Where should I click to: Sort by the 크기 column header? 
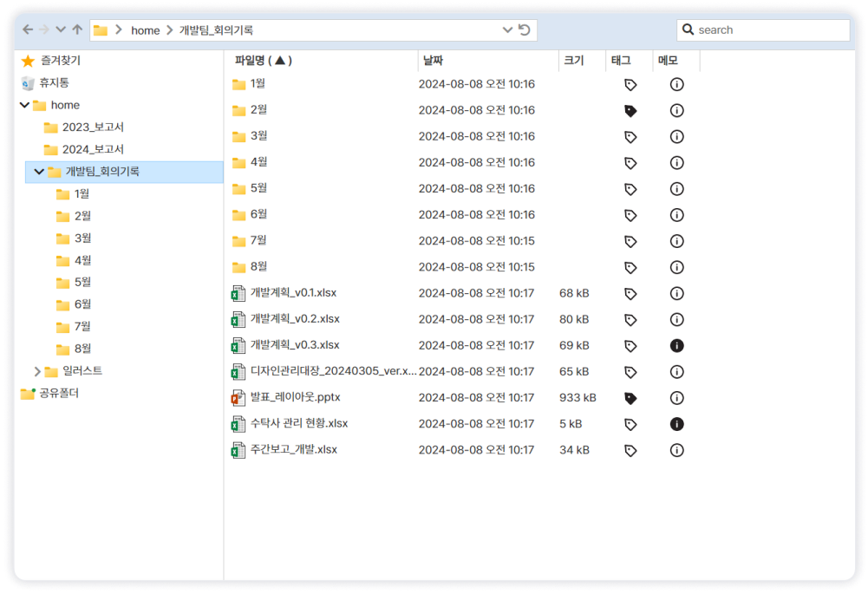tap(573, 61)
